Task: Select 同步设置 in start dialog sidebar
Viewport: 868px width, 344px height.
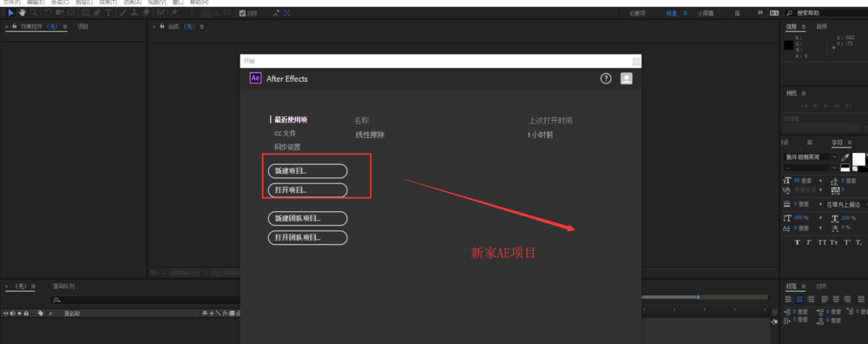Action: [287, 147]
